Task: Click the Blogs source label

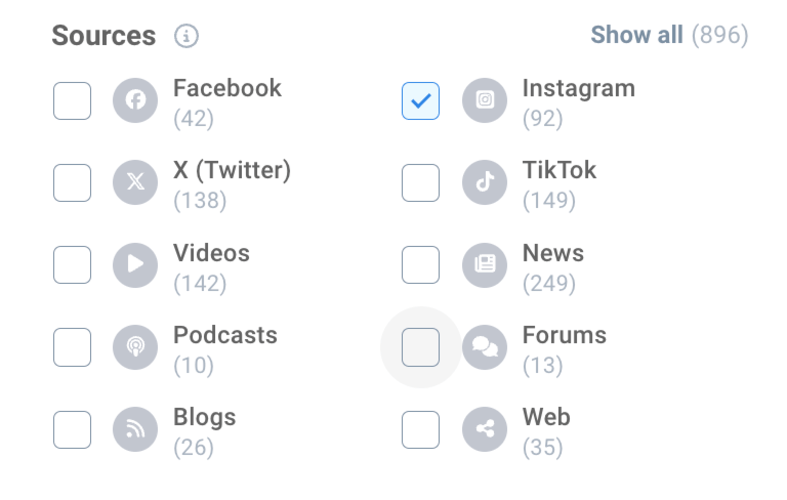Action: coord(204,417)
